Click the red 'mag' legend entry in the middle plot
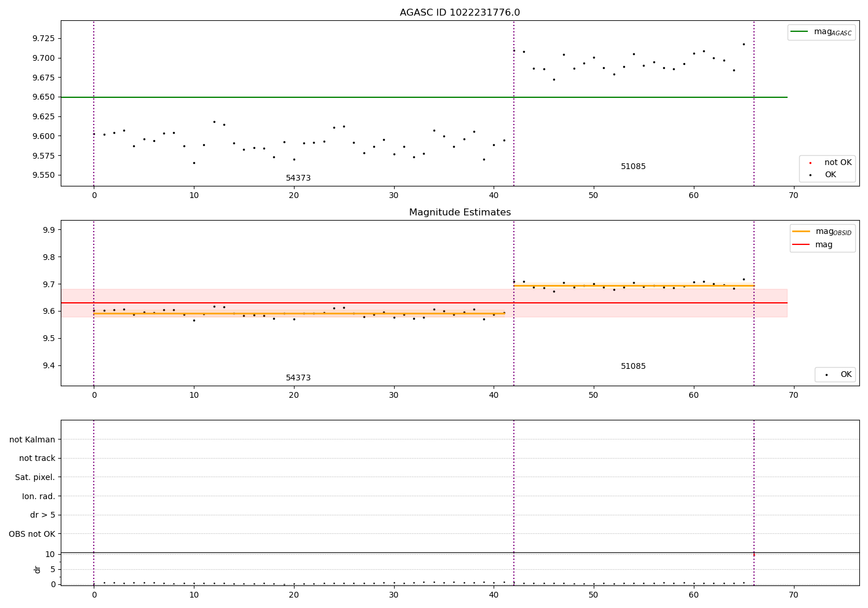868x608 pixels. [813, 244]
